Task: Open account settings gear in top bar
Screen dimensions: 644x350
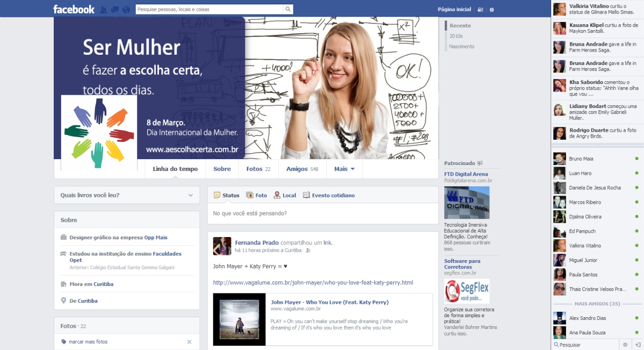Action: 491,10
